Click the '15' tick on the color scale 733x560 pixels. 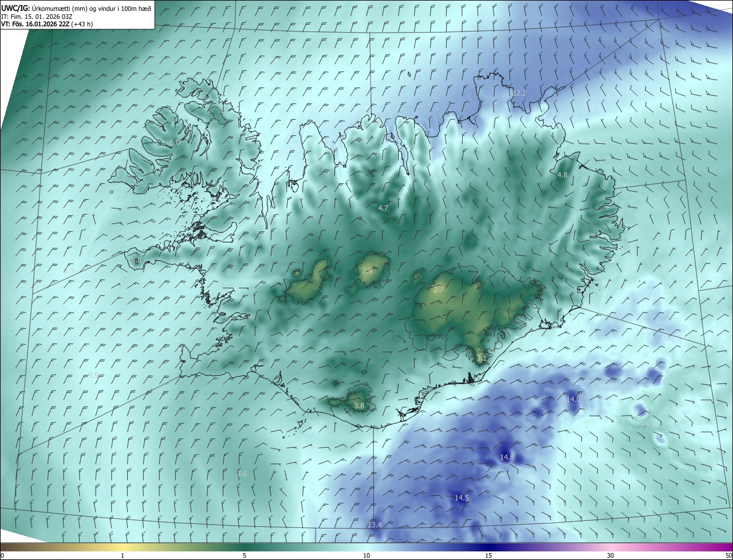tap(488, 556)
